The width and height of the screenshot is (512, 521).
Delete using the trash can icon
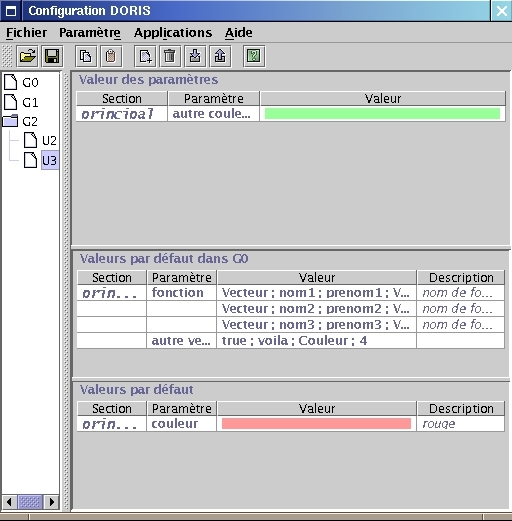point(170,56)
